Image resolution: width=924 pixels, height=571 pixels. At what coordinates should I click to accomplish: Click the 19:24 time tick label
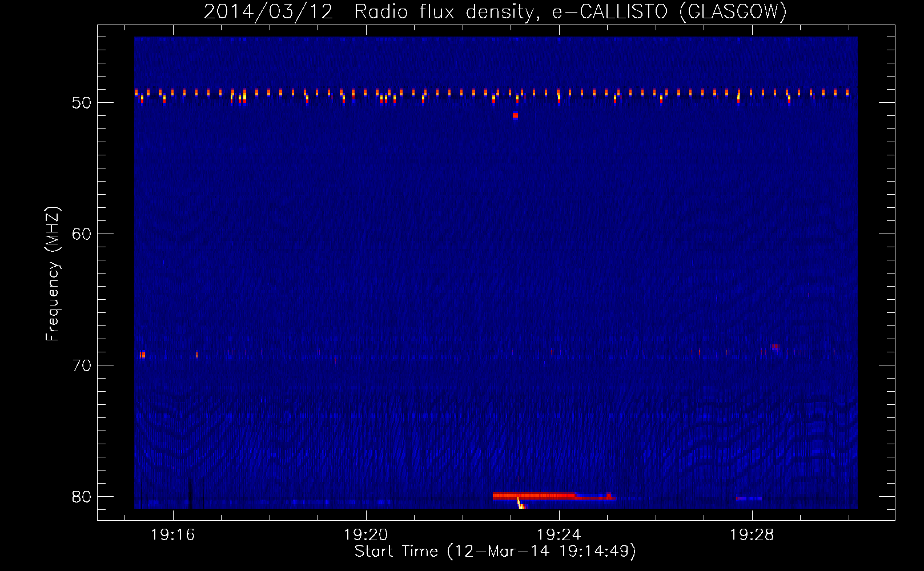click(559, 535)
